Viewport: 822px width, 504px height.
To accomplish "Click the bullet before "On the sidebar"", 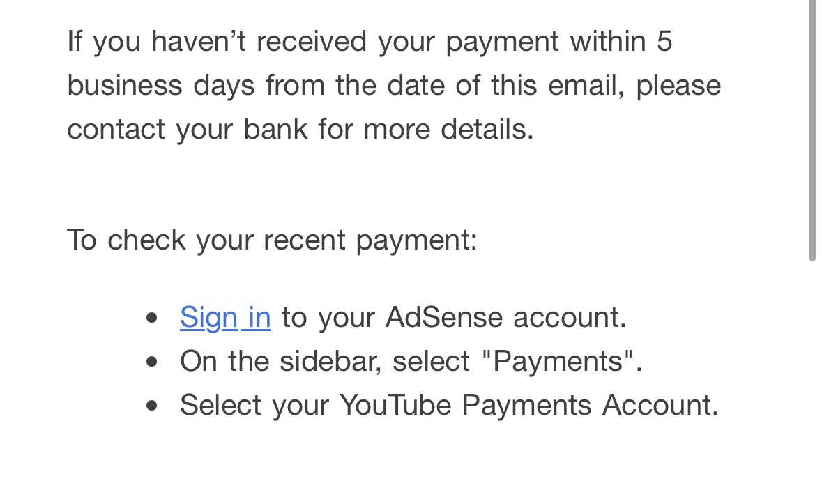I will click(x=152, y=362).
